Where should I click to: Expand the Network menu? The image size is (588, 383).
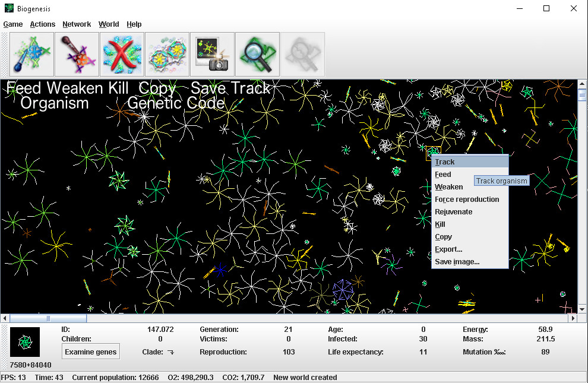[77, 24]
